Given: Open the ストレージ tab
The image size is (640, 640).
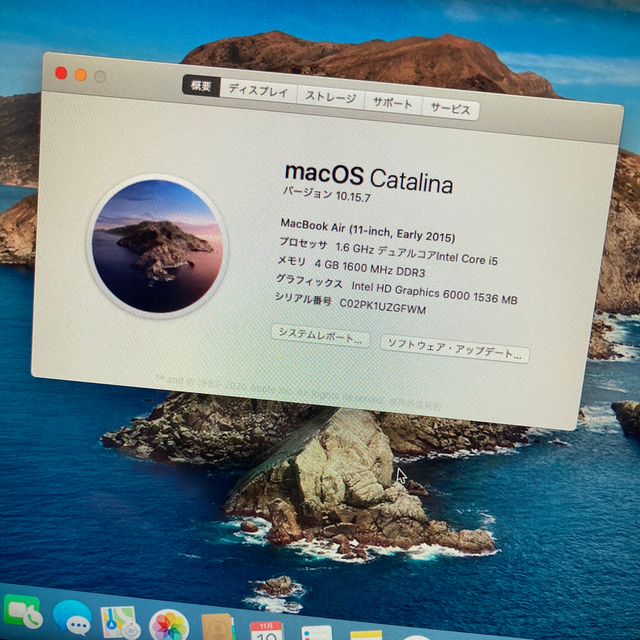Looking at the screenshot, I should point(330,97).
